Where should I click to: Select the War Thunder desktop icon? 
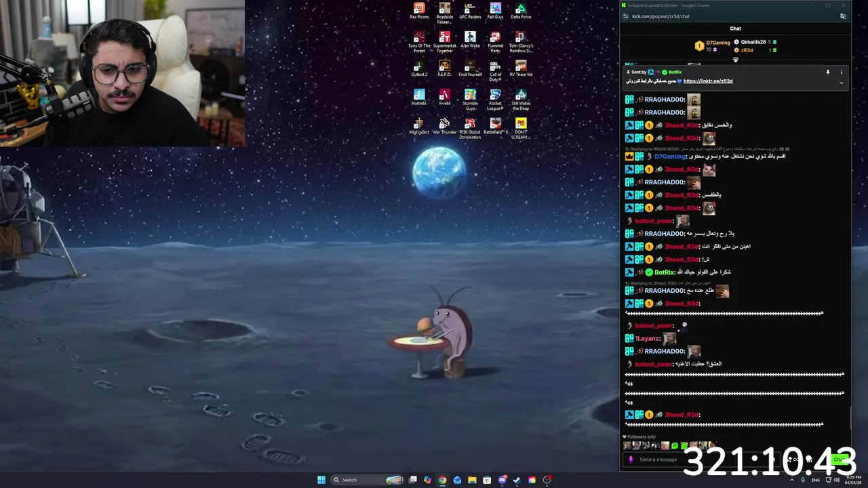tap(445, 126)
